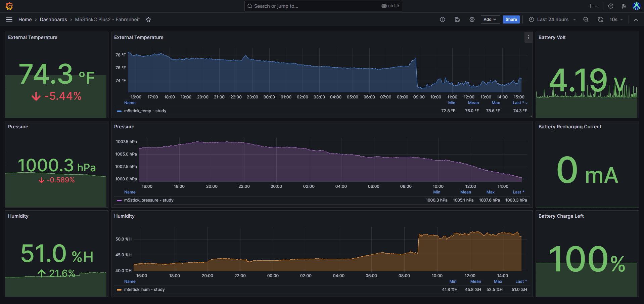
Task: Open the Last 24 hours time picker
Action: pyautogui.click(x=552, y=19)
